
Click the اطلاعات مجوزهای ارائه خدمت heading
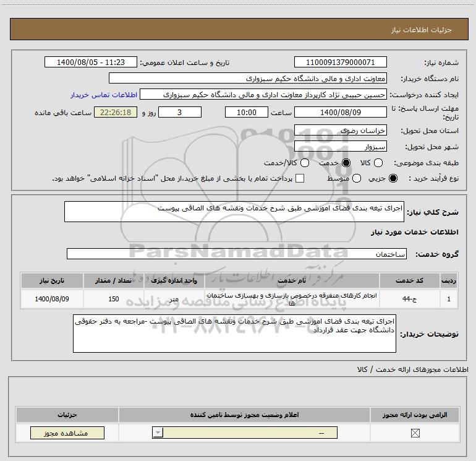coord(413,369)
